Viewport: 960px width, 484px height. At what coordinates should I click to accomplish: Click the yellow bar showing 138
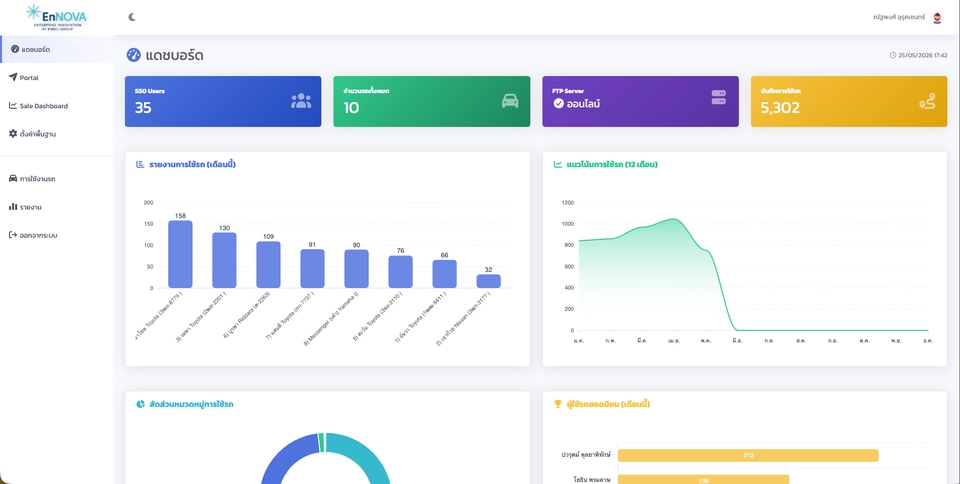(703, 480)
